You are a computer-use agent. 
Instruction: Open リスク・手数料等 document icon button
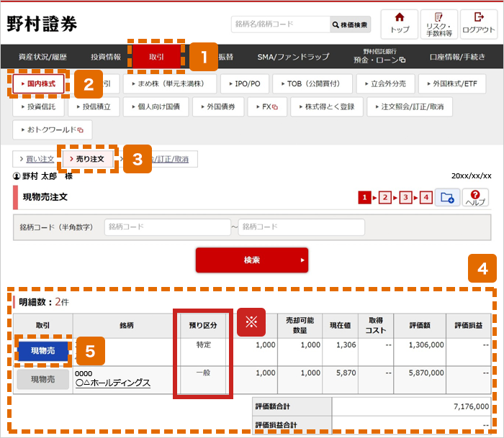438,24
